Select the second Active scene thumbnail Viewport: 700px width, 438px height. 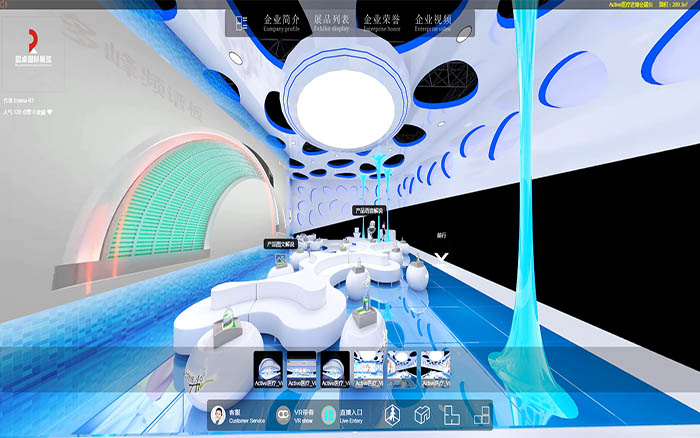point(302,369)
